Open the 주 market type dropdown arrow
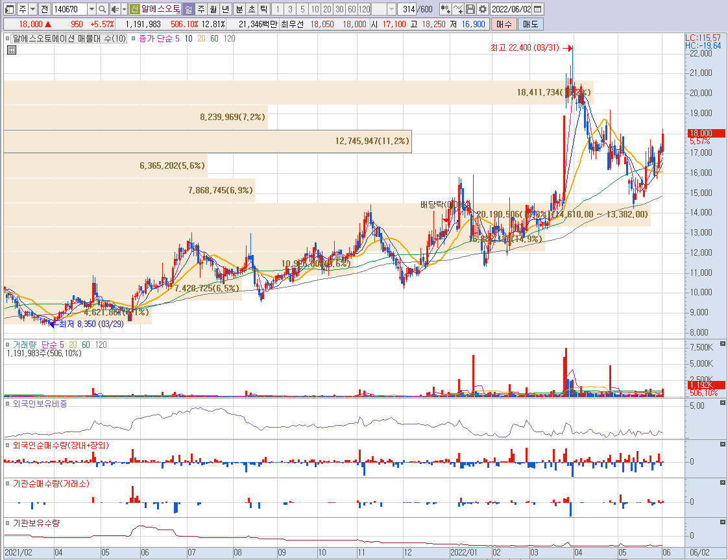Image resolution: width=728 pixels, height=560 pixels. click(x=32, y=9)
